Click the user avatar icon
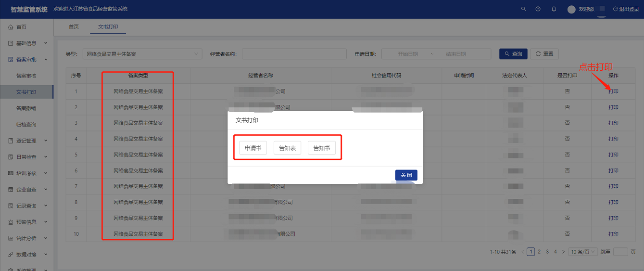 [571, 9]
